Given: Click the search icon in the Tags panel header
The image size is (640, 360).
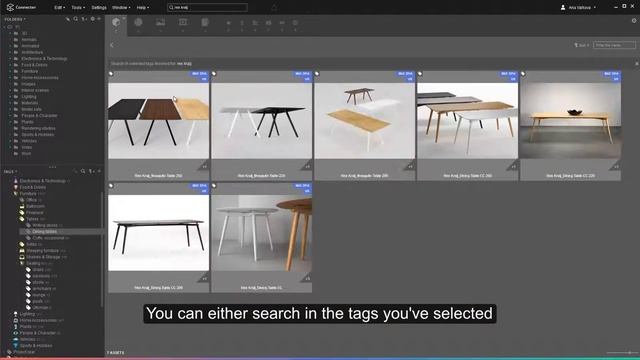Looking at the screenshot, I should click(x=83, y=171).
